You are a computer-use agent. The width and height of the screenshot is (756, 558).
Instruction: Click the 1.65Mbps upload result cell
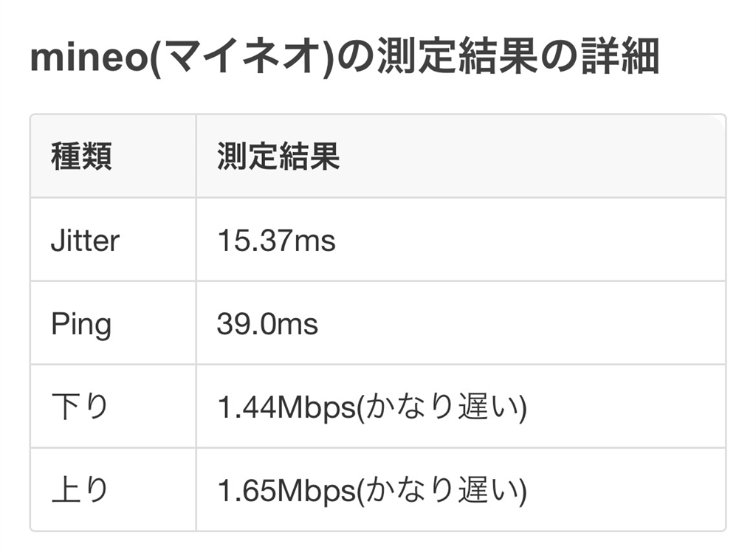(x=371, y=491)
